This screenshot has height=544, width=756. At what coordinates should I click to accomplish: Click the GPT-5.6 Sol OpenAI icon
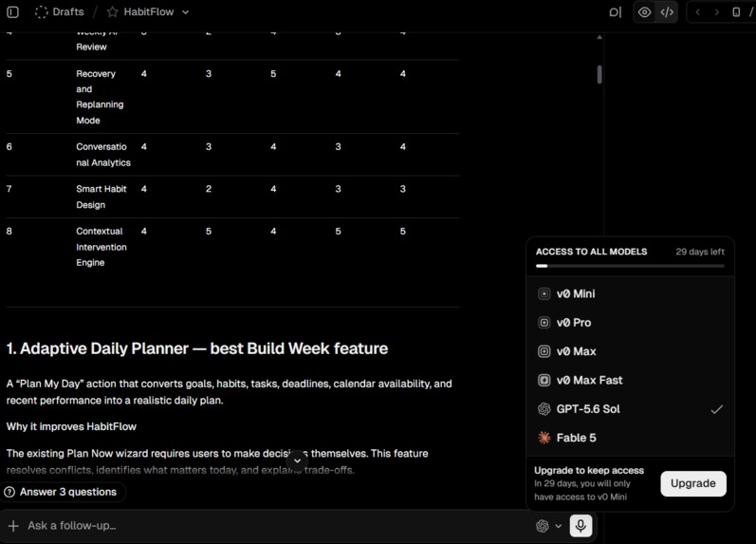(x=544, y=409)
